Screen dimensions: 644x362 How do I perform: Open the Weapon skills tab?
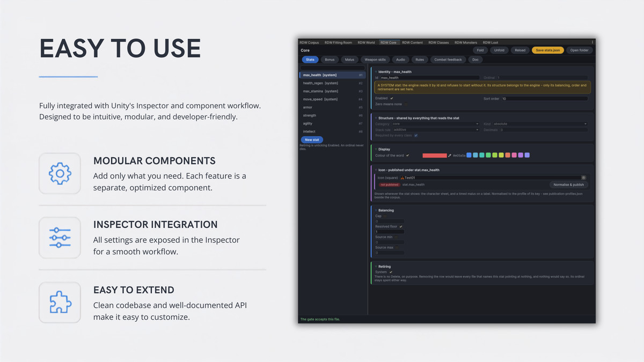374,60
